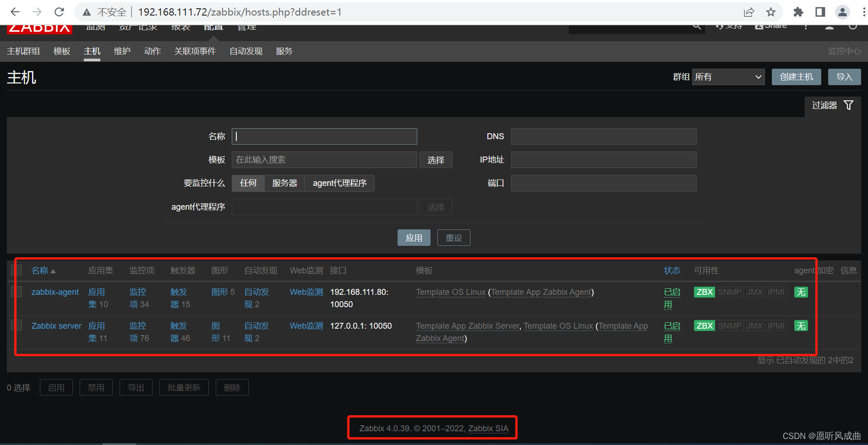This screenshot has width=868, height=445.
Task: Open Web监测 for Zabbix server
Action: (x=306, y=326)
